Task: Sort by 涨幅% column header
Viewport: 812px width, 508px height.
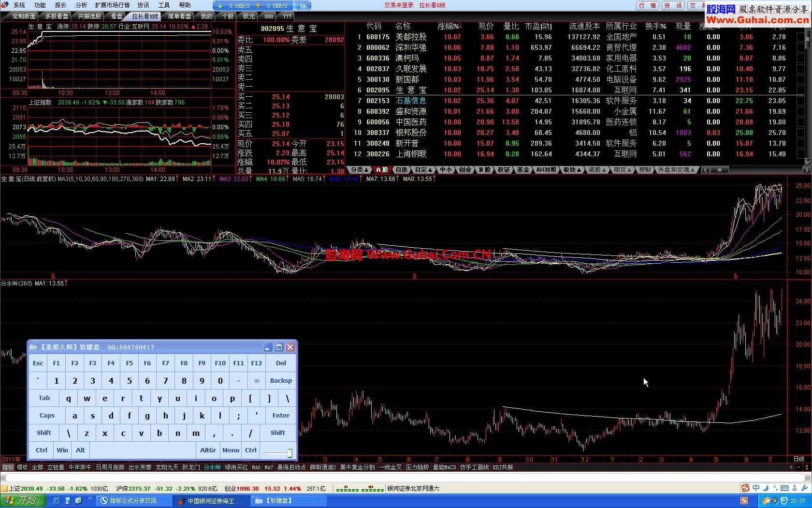Action: pos(449,26)
